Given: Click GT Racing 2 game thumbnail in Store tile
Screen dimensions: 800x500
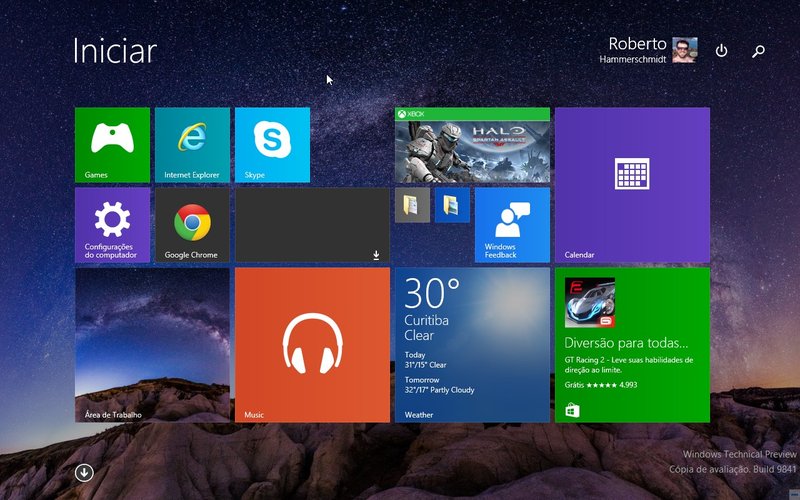Looking at the screenshot, I should [590, 303].
